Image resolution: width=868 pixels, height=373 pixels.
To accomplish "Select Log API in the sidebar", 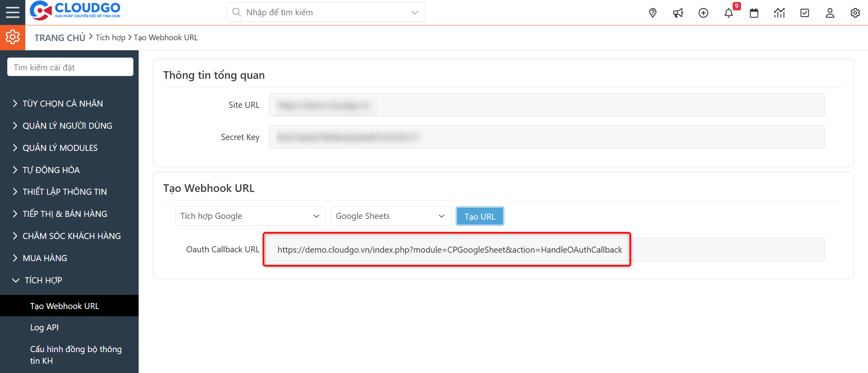I will (45, 327).
